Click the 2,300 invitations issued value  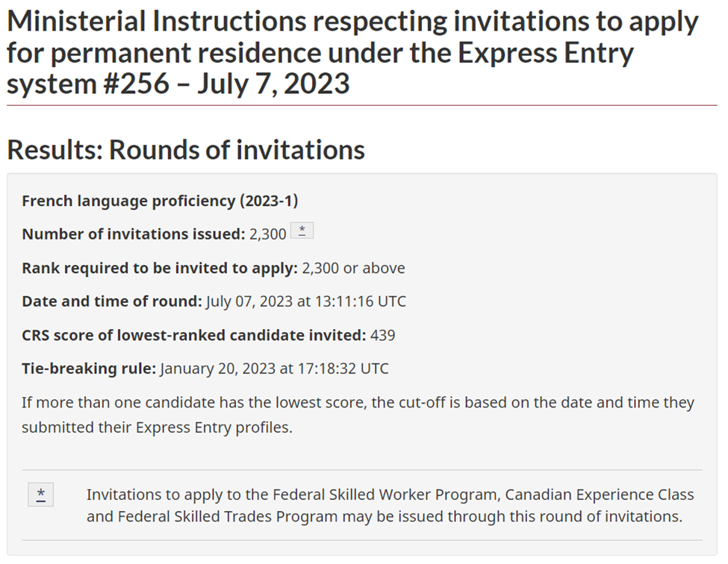click(267, 234)
